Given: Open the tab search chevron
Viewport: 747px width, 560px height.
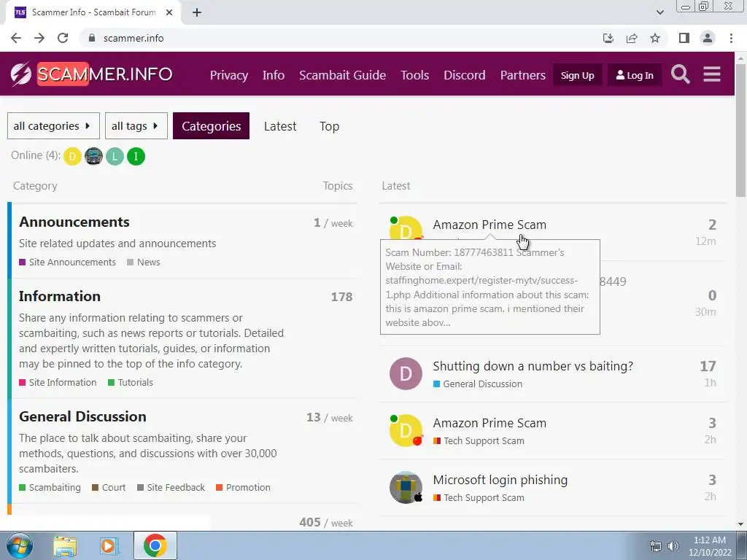Looking at the screenshot, I should click(659, 12).
